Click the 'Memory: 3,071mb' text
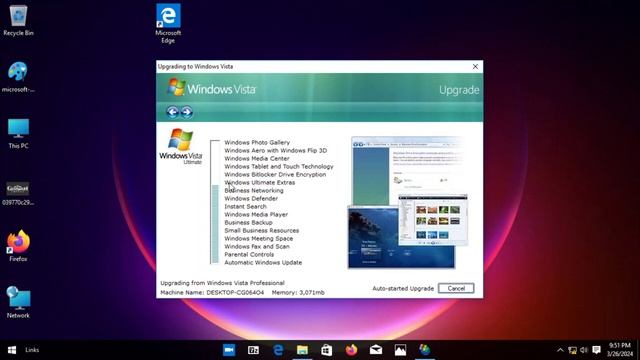 point(298,293)
